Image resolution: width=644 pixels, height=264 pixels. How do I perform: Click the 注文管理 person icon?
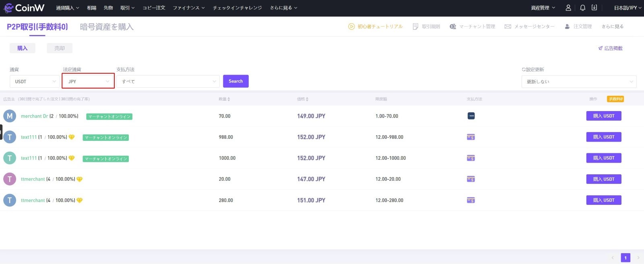point(568,27)
